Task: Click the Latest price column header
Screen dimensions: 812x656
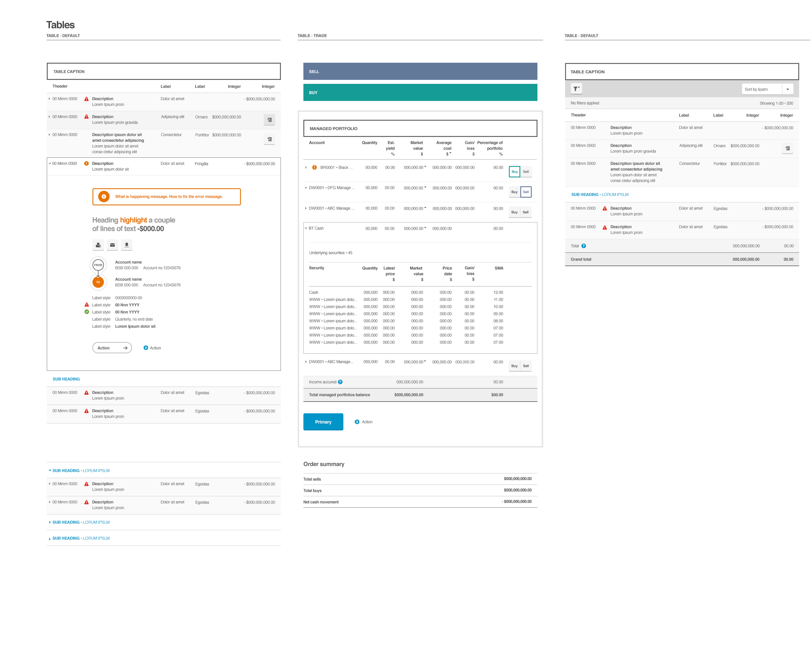Action: [389, 274]
